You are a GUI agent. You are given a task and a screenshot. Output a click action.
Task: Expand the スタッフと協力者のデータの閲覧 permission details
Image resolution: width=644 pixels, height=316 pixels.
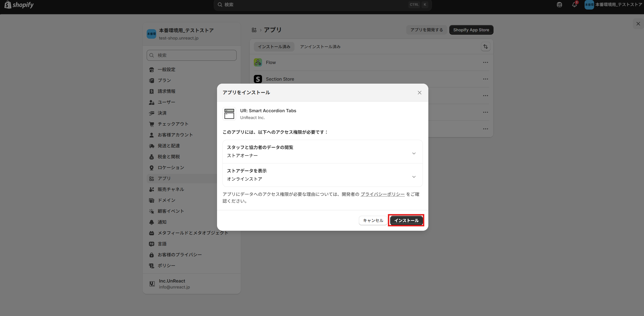(x=414, y=153)
